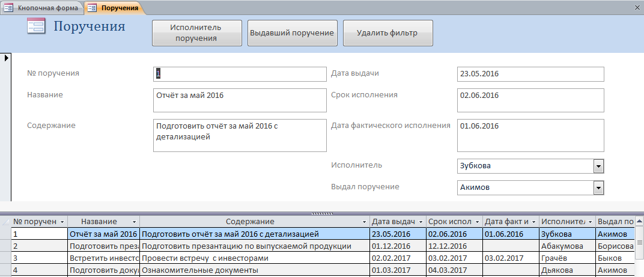This screenshot has height=277, width=644.
Task: Click the № поручения input field
Action: 239,74
